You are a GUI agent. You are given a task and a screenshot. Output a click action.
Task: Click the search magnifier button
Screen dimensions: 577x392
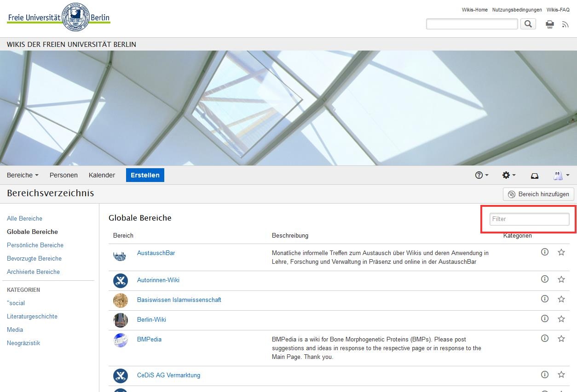click(528, 24)
